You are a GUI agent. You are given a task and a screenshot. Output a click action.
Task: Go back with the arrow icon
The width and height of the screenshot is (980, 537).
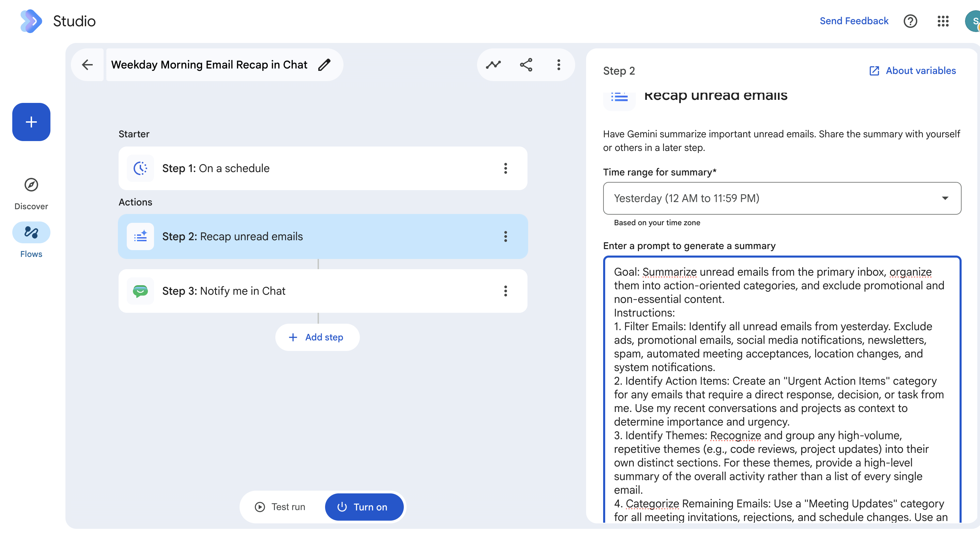point(88,65)
